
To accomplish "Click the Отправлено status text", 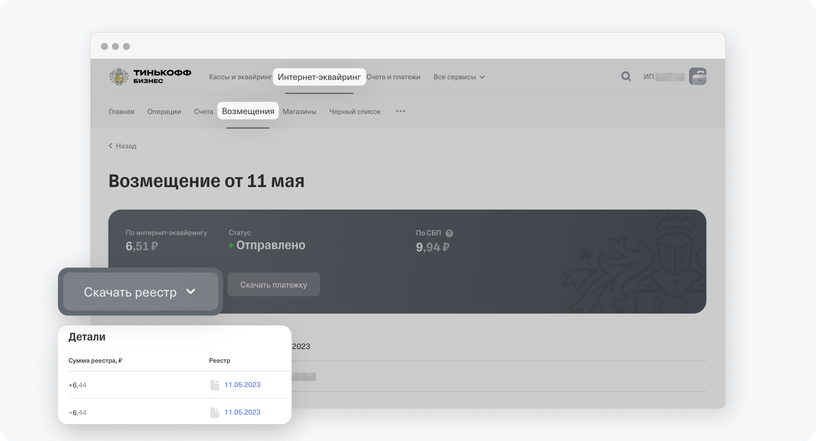I will pyautogui.click(x=271, y=245).
